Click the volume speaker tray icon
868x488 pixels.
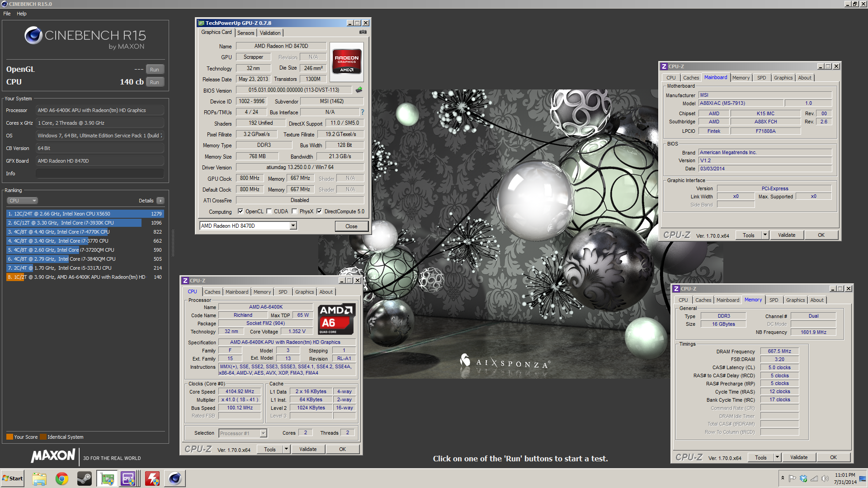click(x=825, y=479)
